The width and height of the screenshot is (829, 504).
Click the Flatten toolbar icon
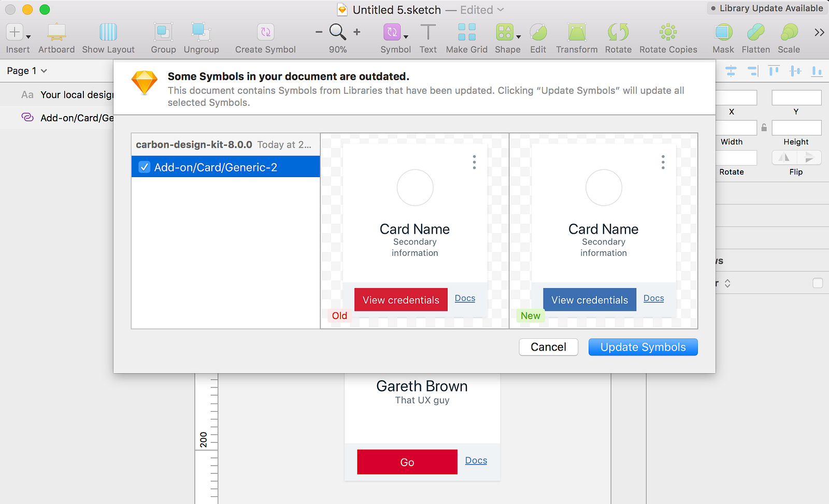tap(756, 32)
